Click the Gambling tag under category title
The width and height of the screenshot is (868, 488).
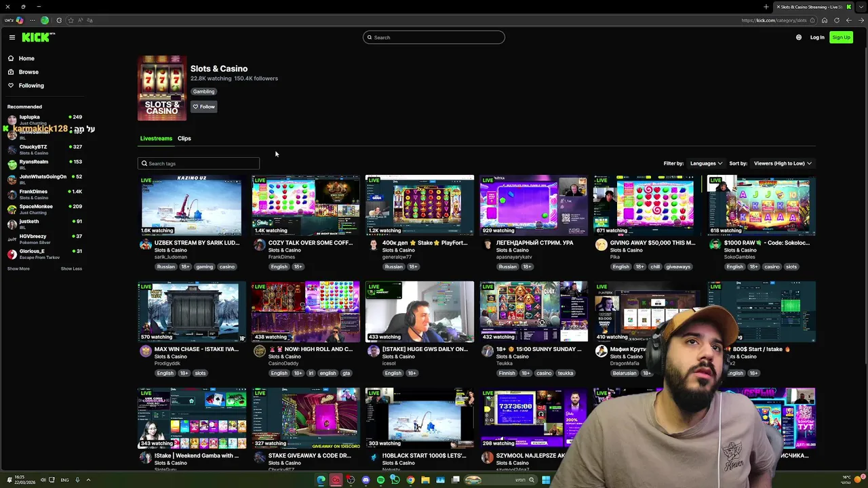203,91
